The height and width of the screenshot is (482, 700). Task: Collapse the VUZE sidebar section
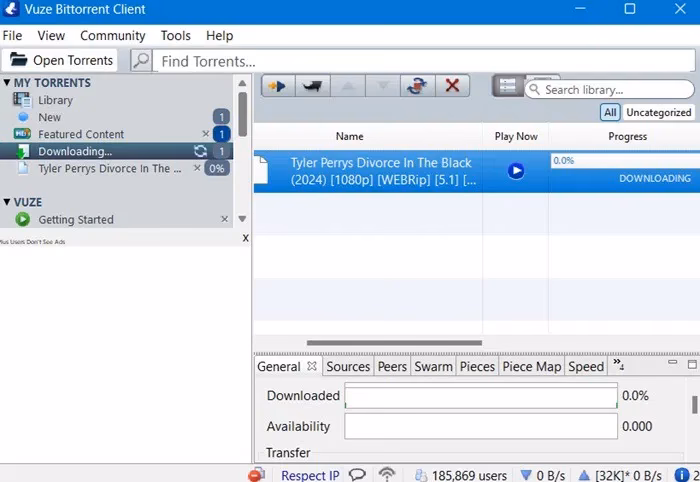pyautogui.click(x=7, y=202)
